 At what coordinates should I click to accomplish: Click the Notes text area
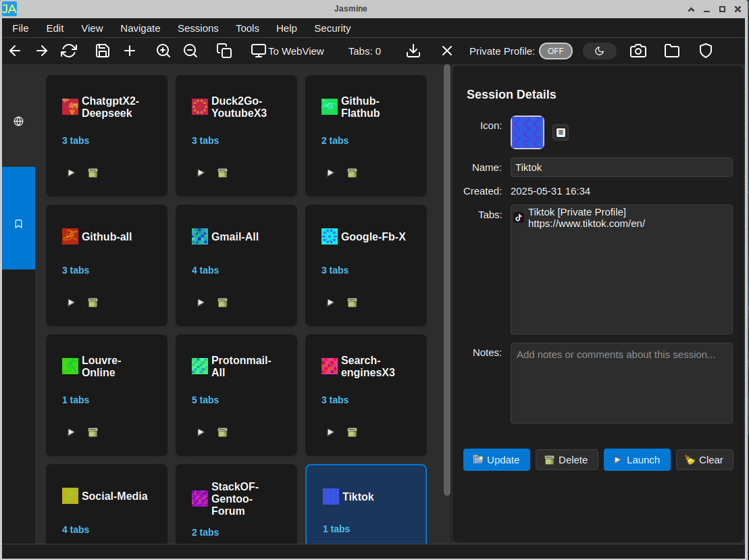(621, 383)
